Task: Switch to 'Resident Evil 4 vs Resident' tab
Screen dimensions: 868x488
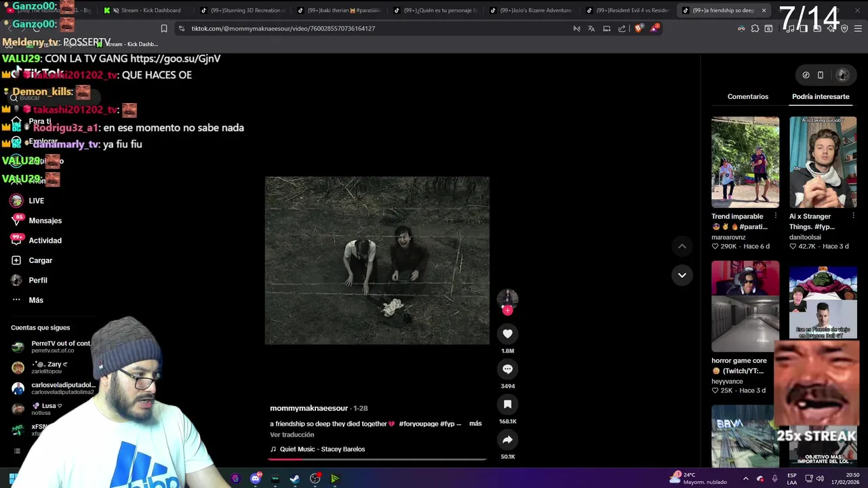Action: click(x=629, y=10)
